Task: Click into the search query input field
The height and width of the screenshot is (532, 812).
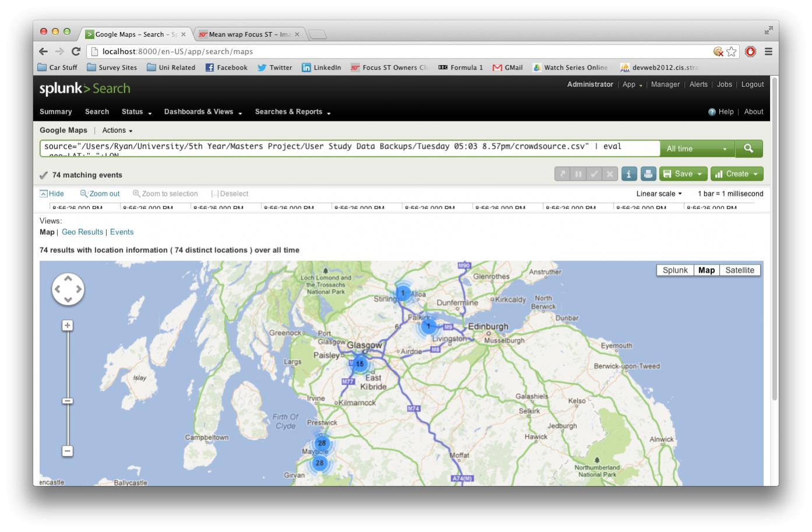Action: [350, 148]
